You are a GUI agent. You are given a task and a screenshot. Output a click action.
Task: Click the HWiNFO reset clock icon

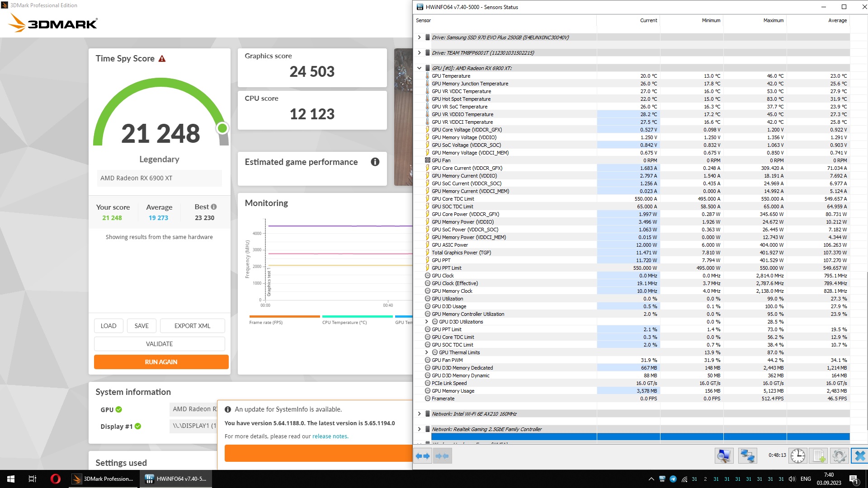pyautogui.click(x=797, y=455)
